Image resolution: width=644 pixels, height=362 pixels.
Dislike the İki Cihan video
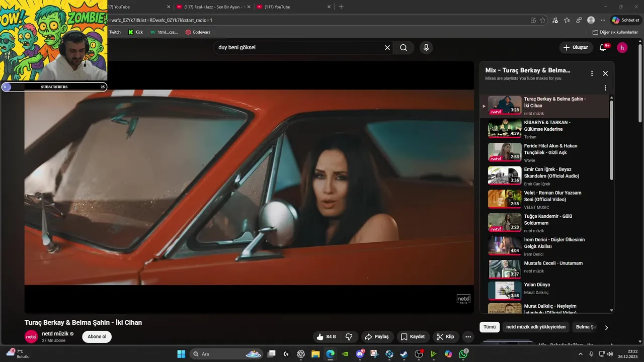[349, 337]
